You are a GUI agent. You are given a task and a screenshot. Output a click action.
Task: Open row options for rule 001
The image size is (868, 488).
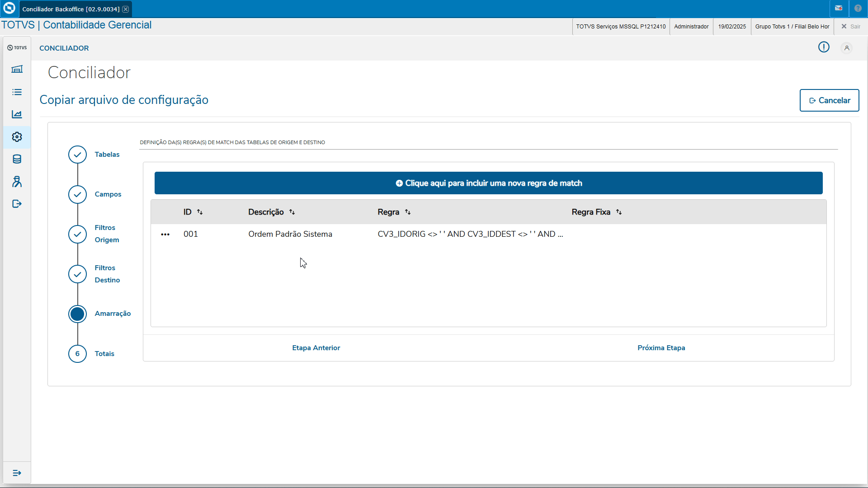tap(165, 235)
